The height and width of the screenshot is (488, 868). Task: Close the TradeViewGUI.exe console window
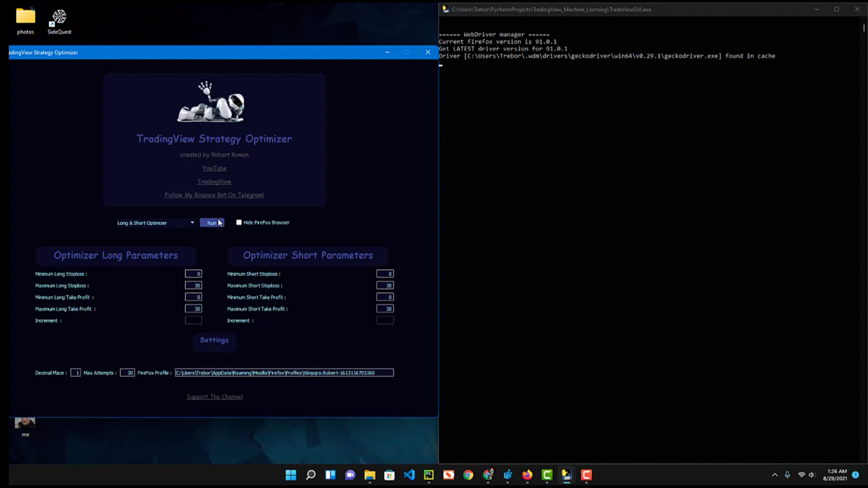(x=857, y=9)
